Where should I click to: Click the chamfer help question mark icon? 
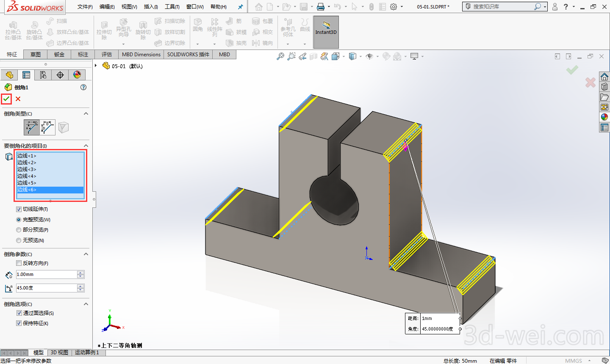tap(83, 87)
